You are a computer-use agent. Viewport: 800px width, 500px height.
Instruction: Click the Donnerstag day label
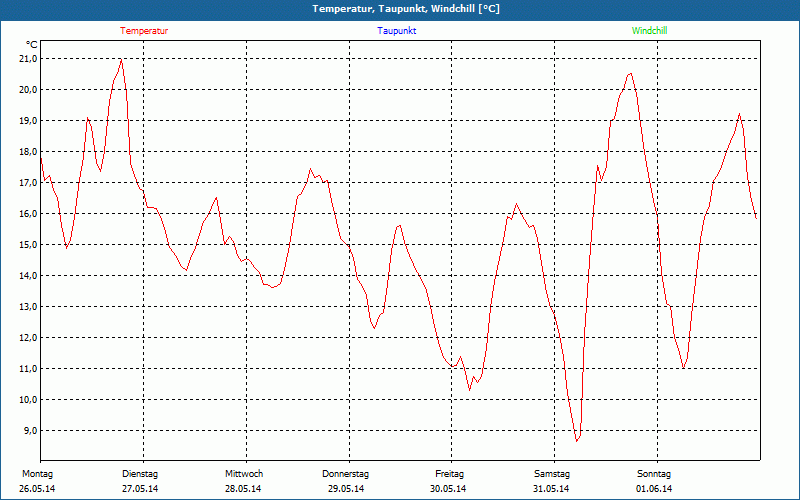click(345, 474)
